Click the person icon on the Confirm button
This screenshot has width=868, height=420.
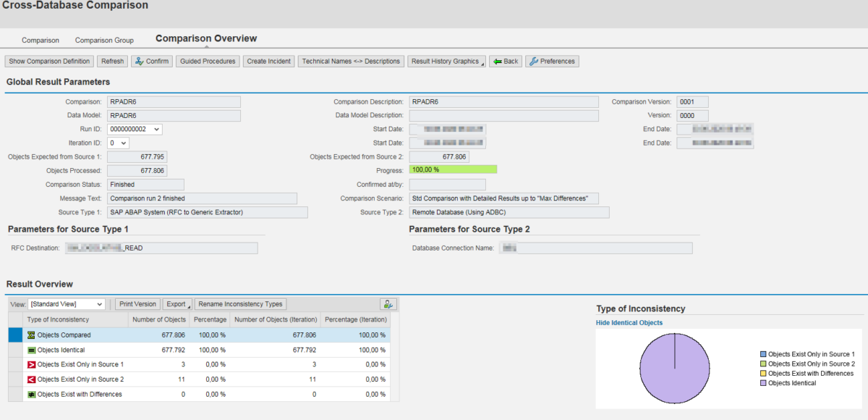pos(139,61)
